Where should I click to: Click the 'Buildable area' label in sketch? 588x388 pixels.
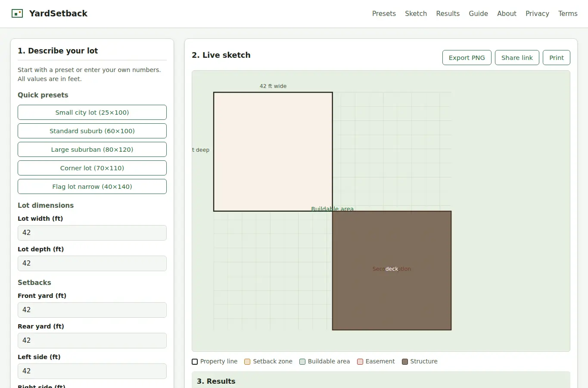pyautogui.click(x=332, y=209)
